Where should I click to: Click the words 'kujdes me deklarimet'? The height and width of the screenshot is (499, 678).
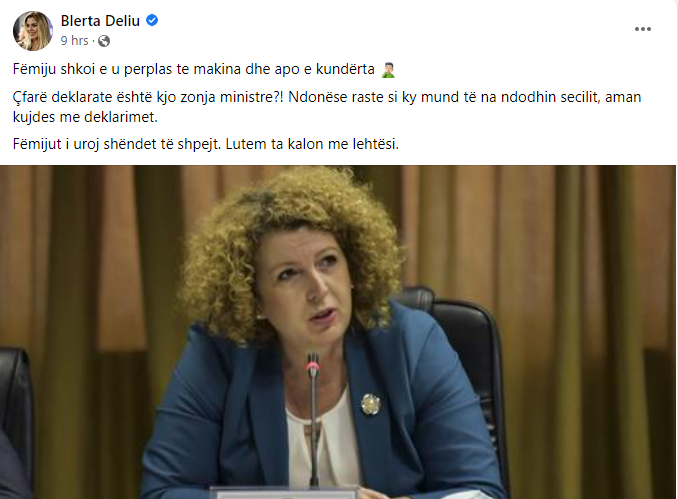(x=85, y=117)
